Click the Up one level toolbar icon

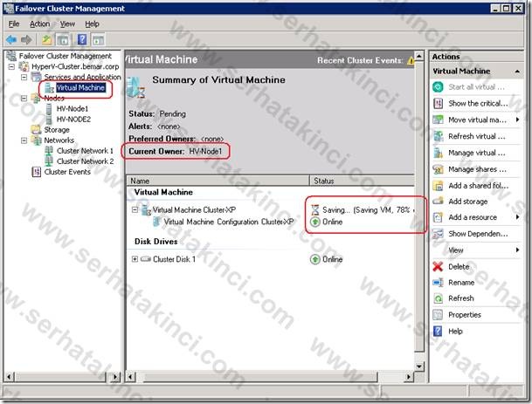point(46,39)
